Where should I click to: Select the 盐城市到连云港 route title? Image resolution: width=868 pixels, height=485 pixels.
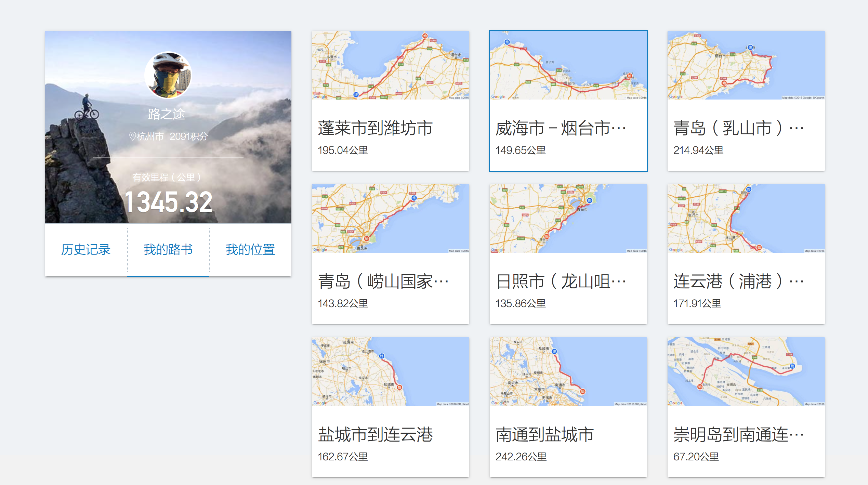pos(375,435)
